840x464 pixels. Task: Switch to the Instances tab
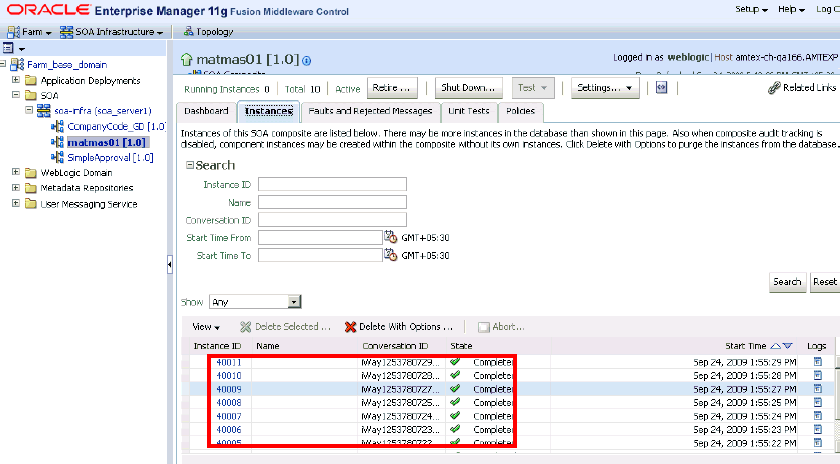click(268, 111)
